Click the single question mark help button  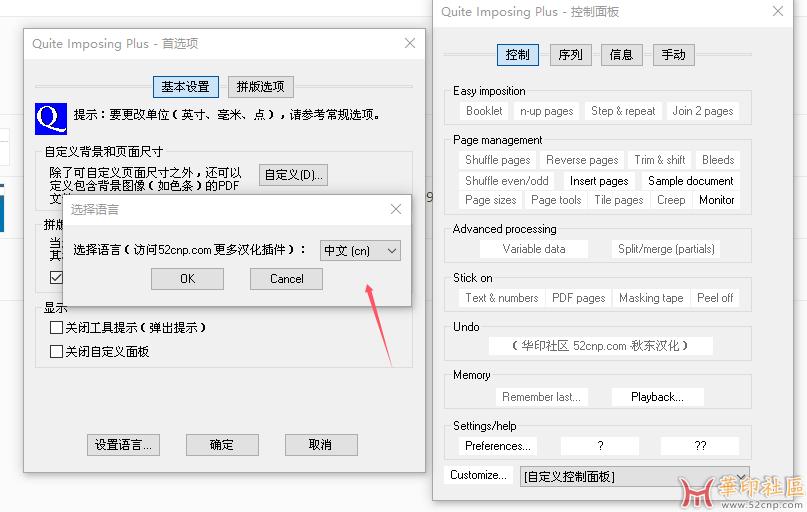(x=599, y=446)
